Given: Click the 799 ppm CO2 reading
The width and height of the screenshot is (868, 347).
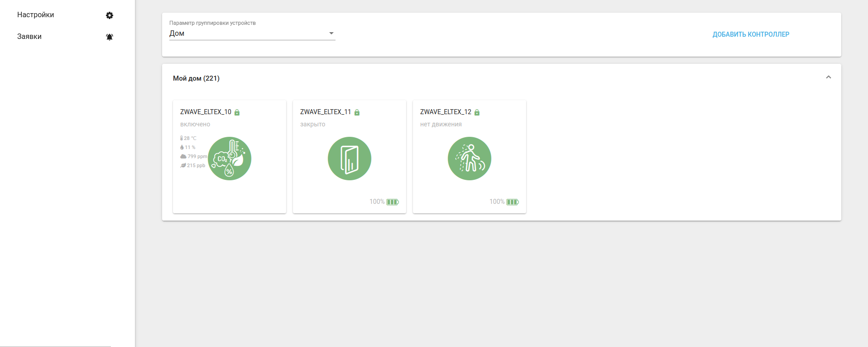Looking at the screenshot, I should click(197, 156).
